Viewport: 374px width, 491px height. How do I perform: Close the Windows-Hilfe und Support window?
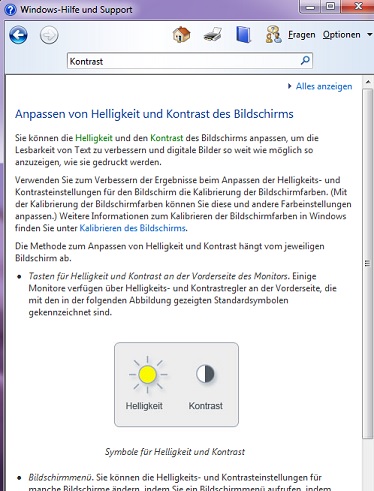(x=358, y=7)
